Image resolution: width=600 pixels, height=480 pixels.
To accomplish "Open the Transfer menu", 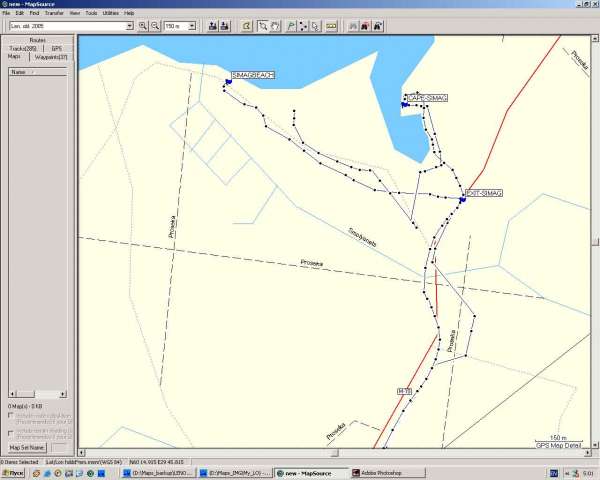I will pyautogui.click(x=54, y=13).
